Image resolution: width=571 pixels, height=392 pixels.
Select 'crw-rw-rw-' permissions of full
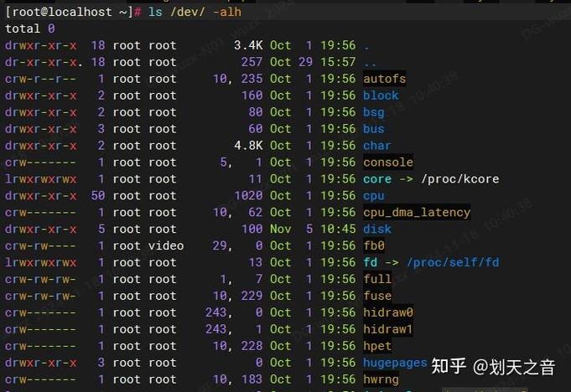(x=41, y=279)
